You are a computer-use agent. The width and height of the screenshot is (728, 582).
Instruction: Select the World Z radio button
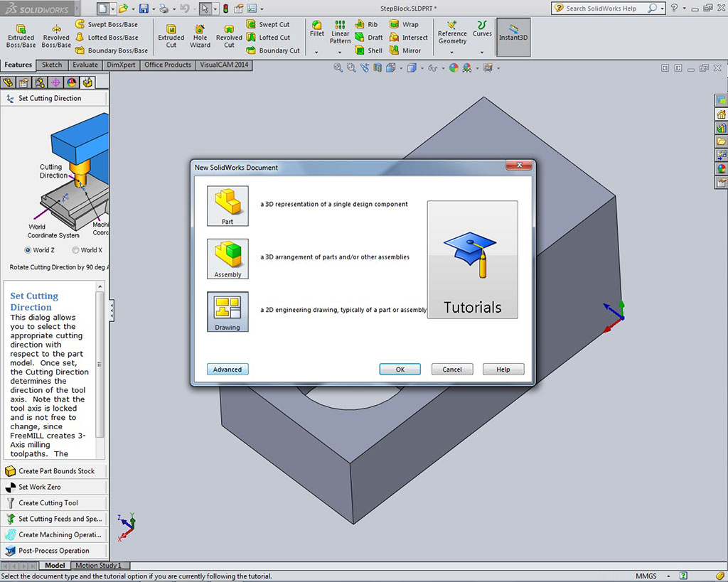(28, 250)
